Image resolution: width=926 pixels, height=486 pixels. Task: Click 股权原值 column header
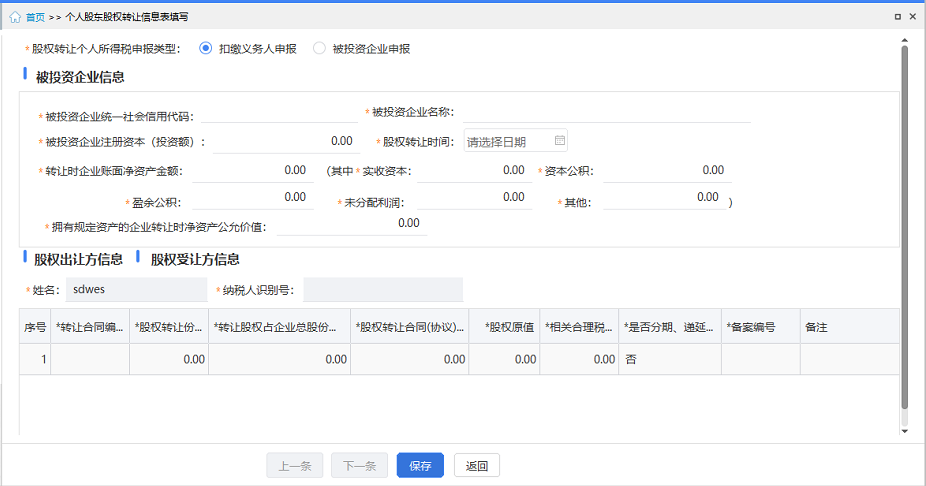coord(504,327)
